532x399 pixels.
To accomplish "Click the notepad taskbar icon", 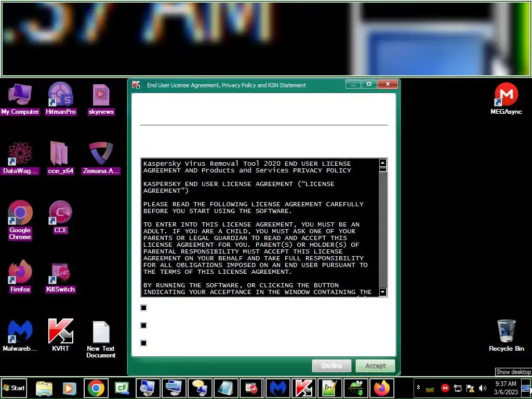I will 226,388.
